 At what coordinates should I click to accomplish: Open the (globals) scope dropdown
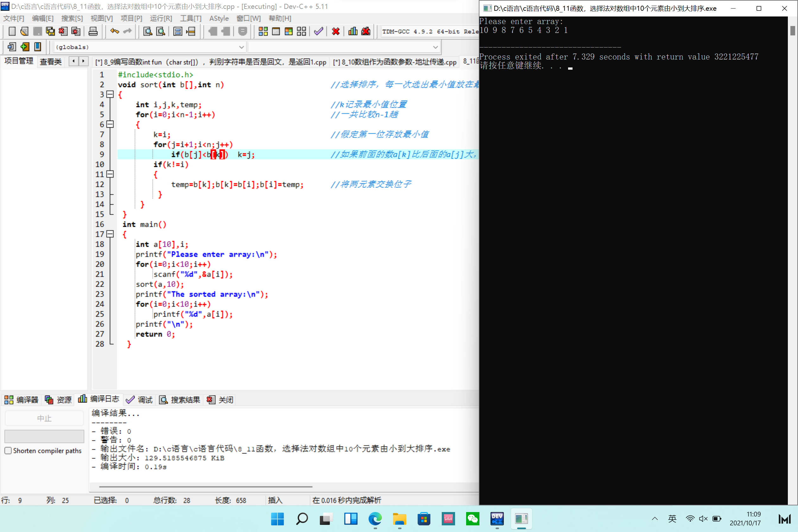point(149,47)
